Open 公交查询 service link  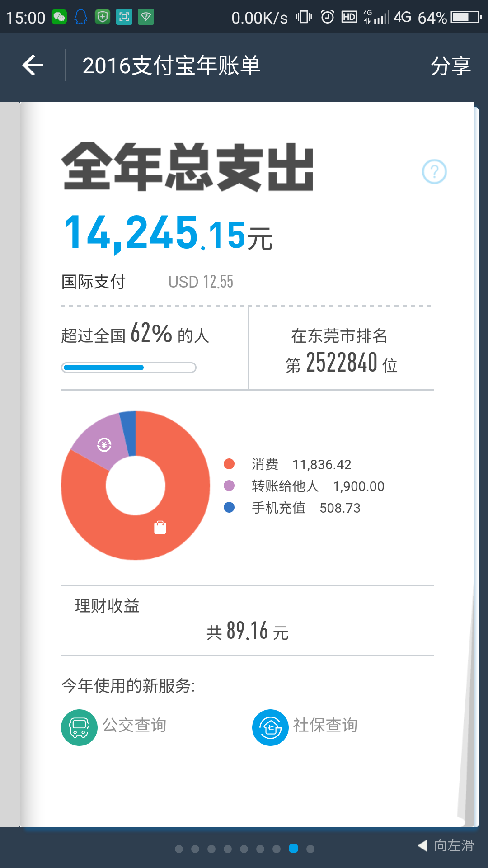click(x=134, y=725)
